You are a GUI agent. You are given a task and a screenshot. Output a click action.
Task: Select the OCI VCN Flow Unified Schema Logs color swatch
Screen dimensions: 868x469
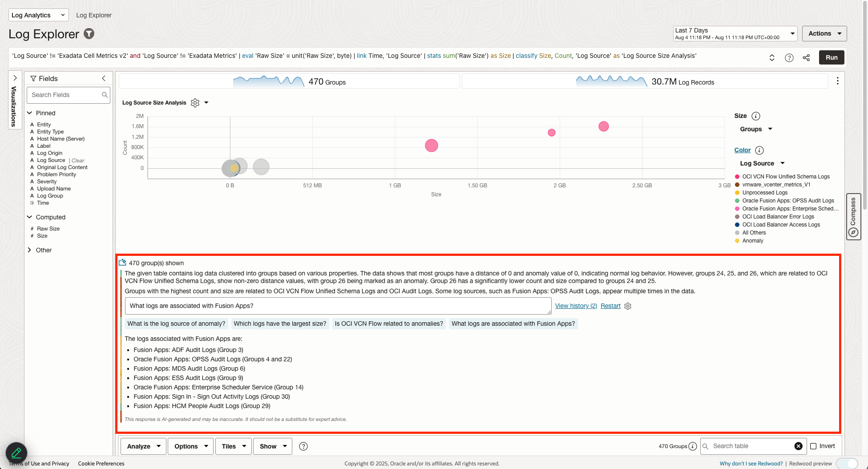coord(737,176)
